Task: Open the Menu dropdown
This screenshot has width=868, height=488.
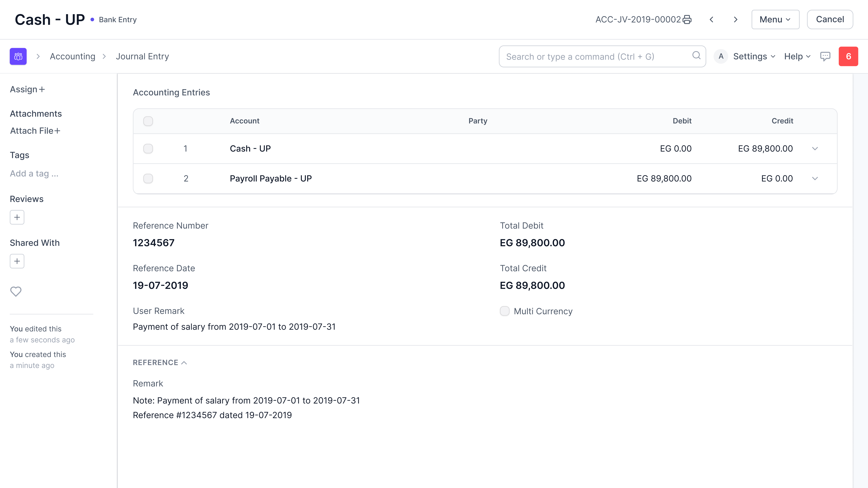Action: [775, 19]
